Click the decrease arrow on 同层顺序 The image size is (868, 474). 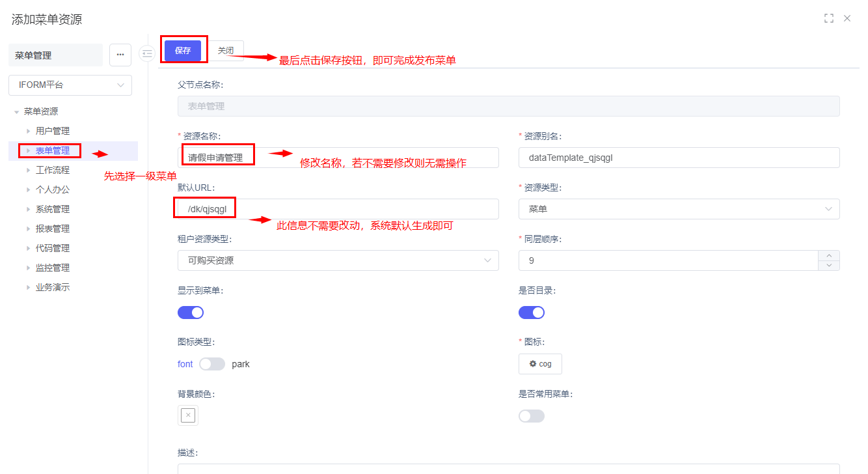pyautogui.click(x=828, y=265)
